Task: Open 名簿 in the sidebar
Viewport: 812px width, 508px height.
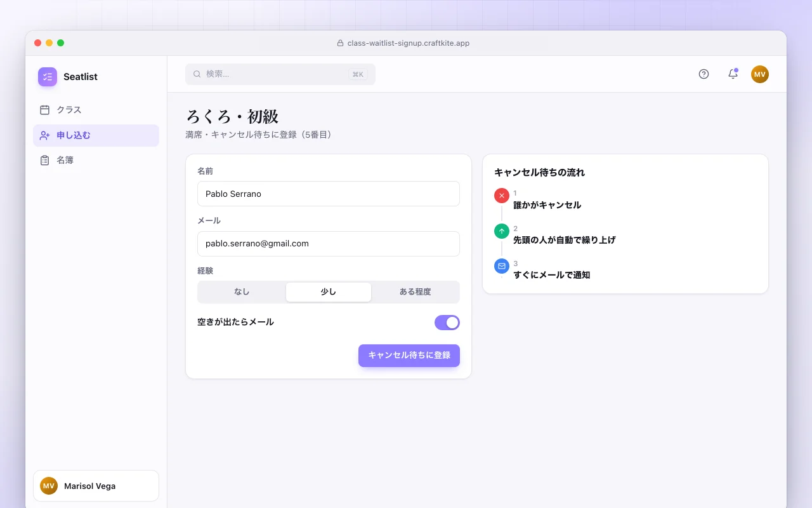Action: pos(96,161)
